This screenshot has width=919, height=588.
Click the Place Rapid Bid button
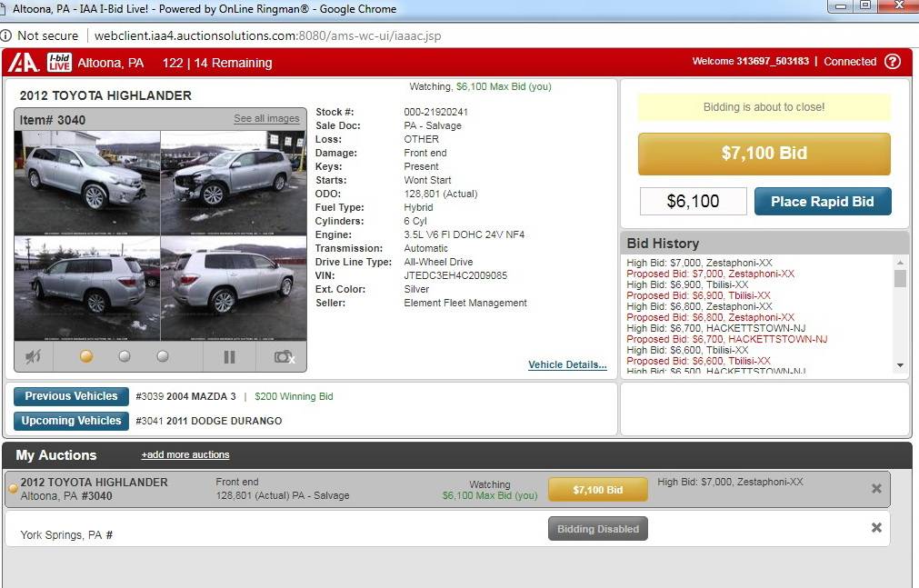click(x=823, y=202)
